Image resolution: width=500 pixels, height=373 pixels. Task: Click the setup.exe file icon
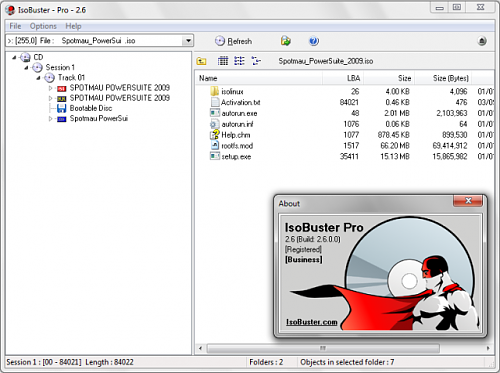pos(215,156)
